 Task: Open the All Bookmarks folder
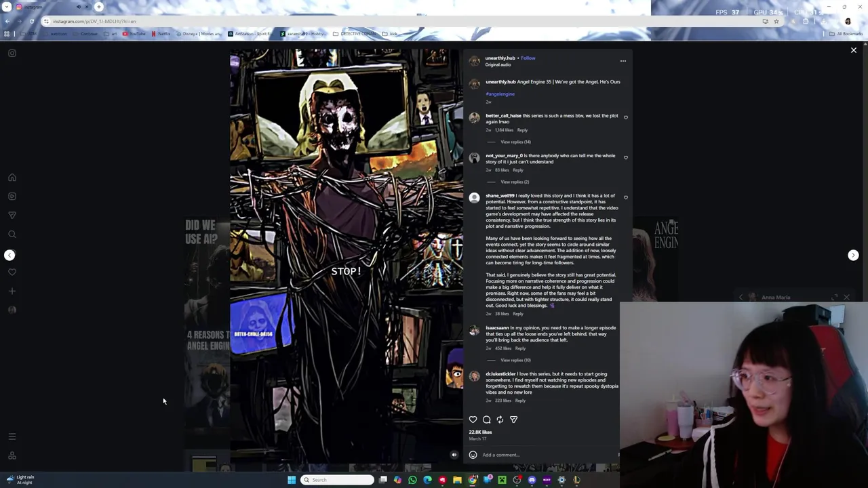[x=846, y=34]
